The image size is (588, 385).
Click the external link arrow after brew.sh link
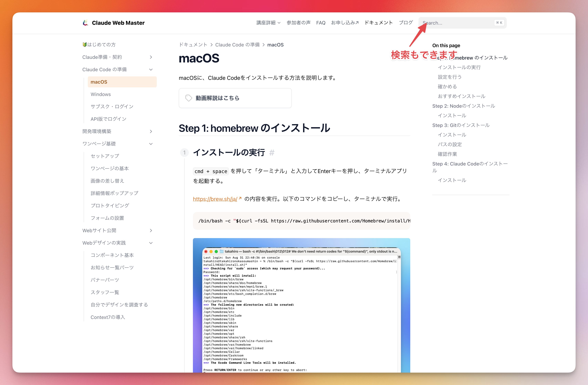pyautogui.click(x=240, y=198)
